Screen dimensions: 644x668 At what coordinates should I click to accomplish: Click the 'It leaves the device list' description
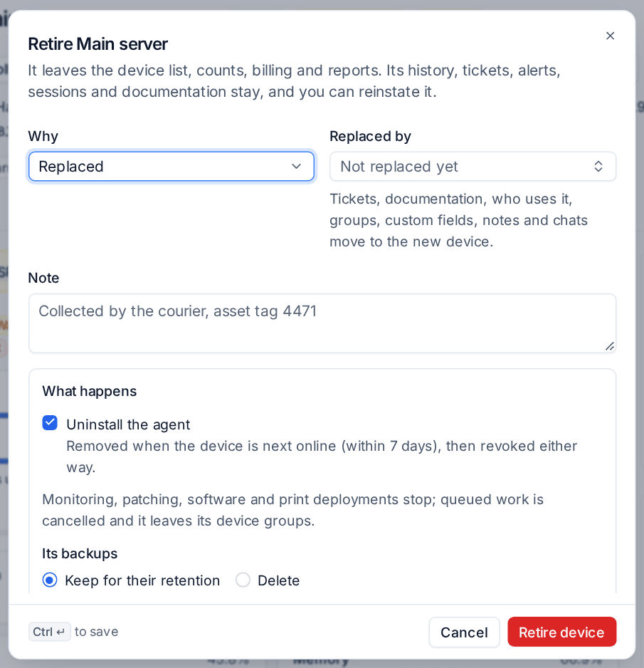click(294, 81)
